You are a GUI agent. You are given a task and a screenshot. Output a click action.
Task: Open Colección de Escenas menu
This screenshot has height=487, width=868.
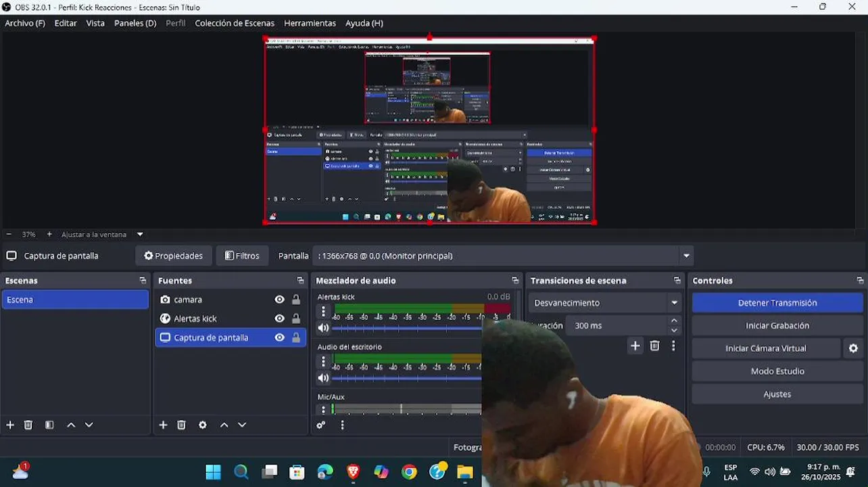click(235, 23)
